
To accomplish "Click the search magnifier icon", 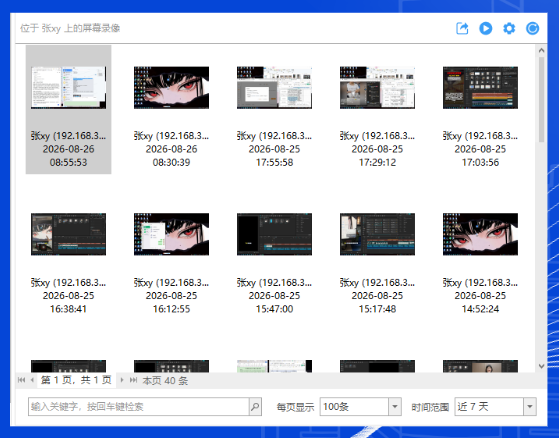I will (x=255, y=407).
